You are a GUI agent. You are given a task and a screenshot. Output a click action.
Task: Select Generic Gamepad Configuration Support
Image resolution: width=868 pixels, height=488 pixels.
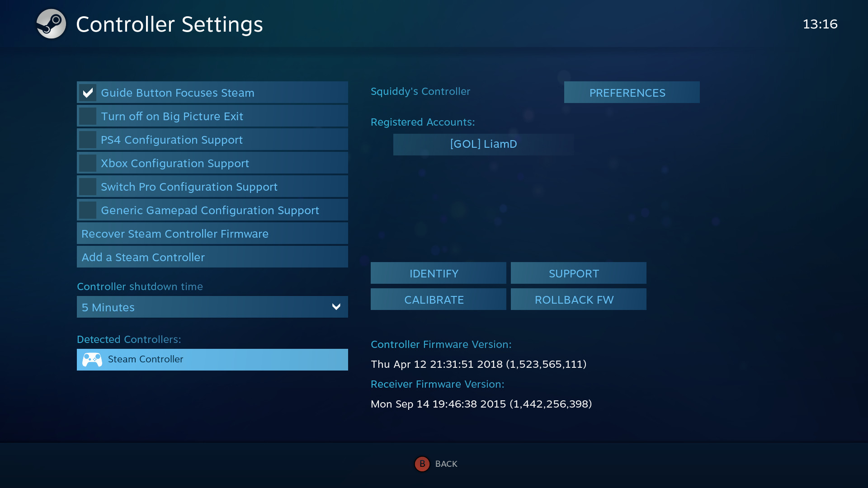click(212, 210)
